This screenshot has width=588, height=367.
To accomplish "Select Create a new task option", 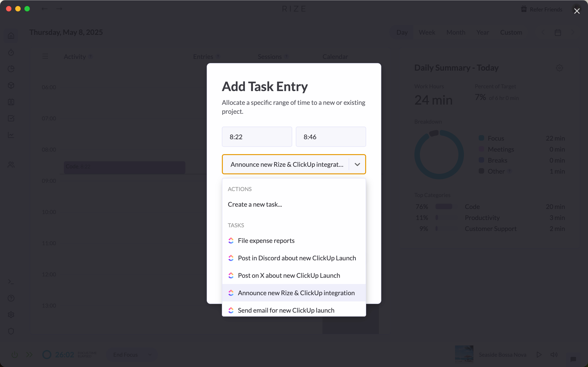I will tap(255, 204).
